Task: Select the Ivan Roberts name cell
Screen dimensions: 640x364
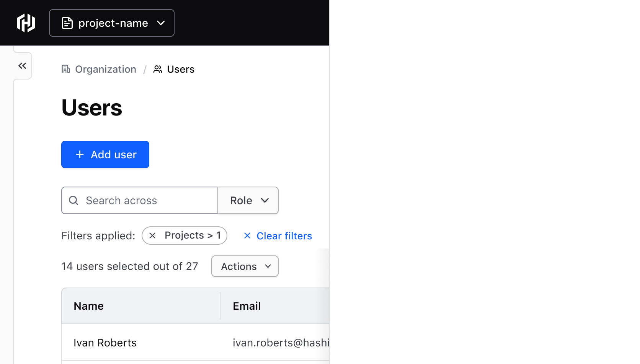Action: [105, 343]
